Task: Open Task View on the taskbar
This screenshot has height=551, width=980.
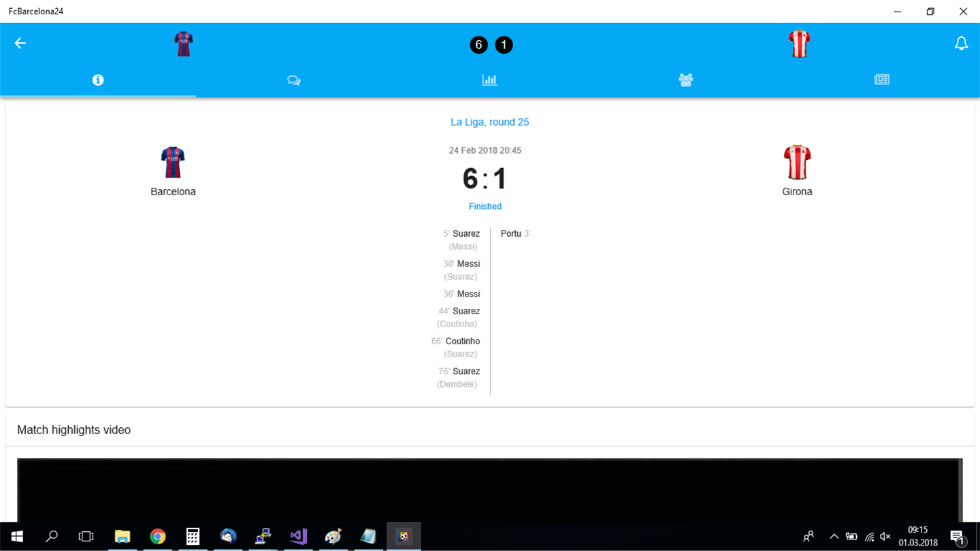Action: tap(86, 537)
